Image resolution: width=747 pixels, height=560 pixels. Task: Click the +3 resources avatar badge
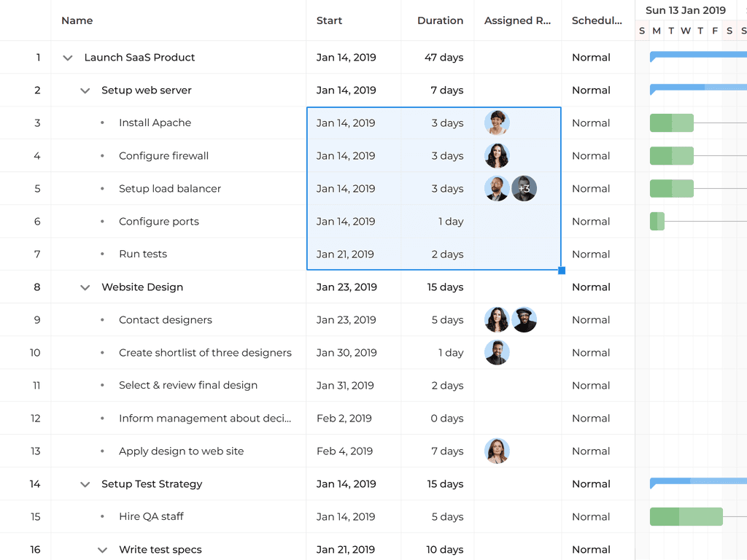(x=524, y=189)
